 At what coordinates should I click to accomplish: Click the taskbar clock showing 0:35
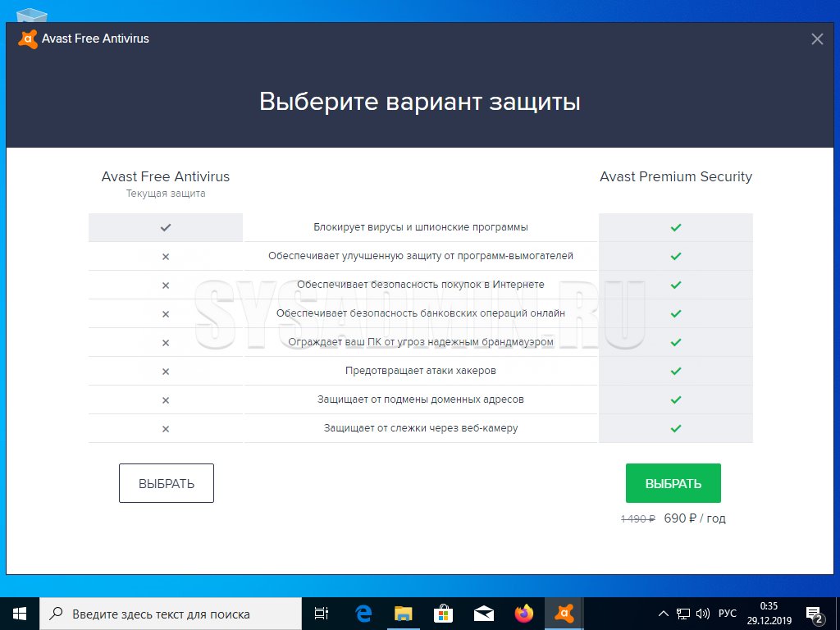(769, 614)
